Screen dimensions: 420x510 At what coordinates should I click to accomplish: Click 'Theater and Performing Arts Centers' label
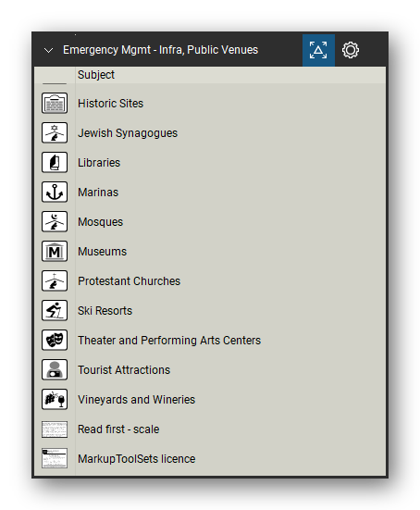click(x=169, y=341)
